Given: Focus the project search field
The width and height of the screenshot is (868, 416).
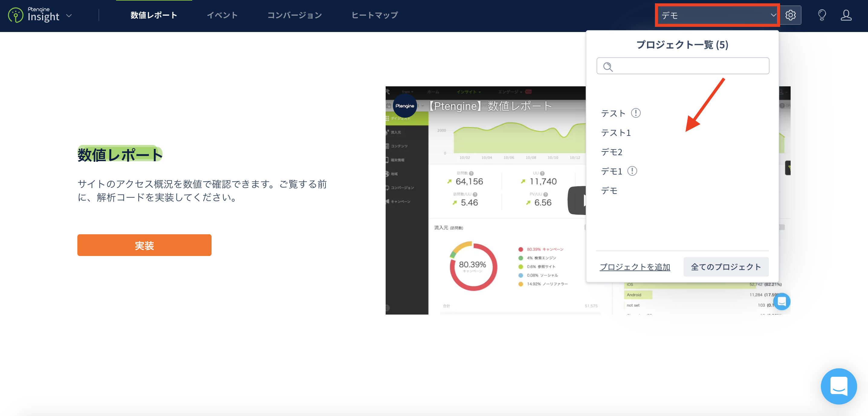Looking at the screenshot, I should (x=683, y=66).
